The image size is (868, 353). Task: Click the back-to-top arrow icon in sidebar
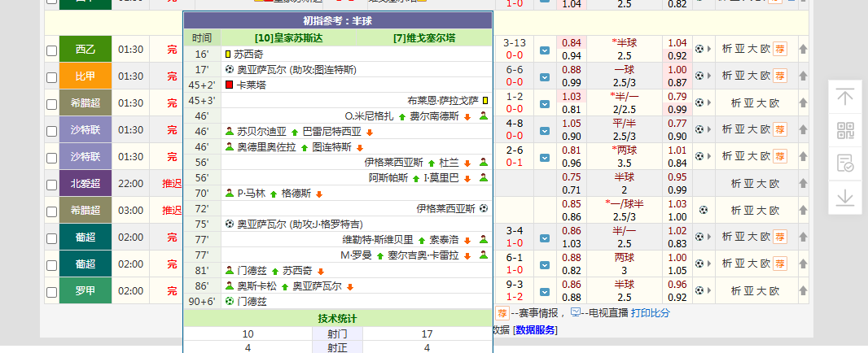[x=845, y=98]
